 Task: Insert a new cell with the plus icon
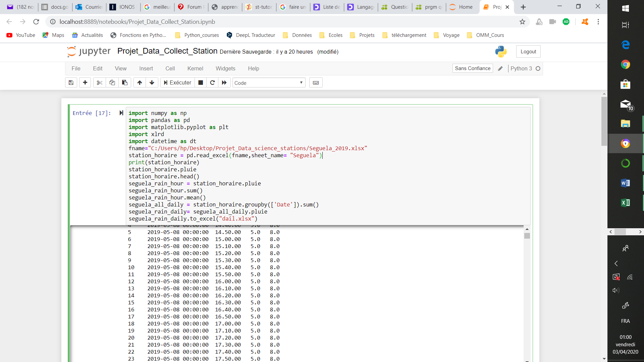click(x=85, y=82)
